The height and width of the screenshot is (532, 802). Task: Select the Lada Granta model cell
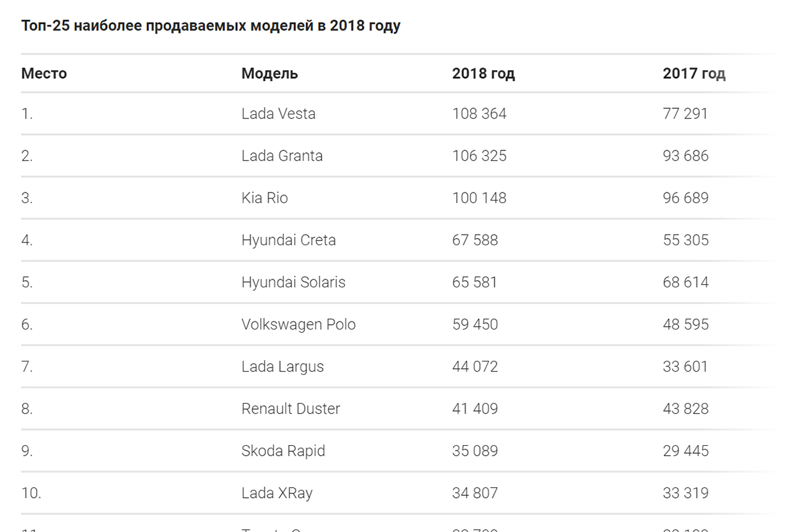(282, 156)
